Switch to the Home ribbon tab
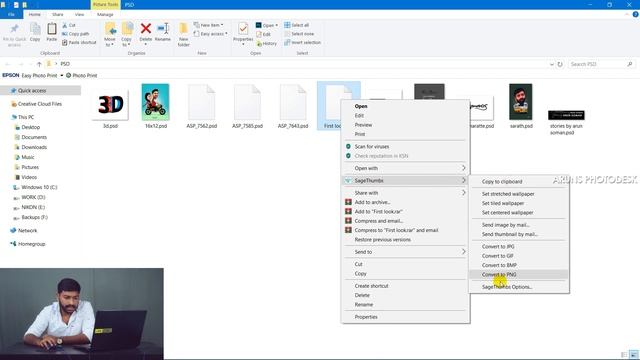The width and height of the screenshot is (640, 360). coord(35,14)
